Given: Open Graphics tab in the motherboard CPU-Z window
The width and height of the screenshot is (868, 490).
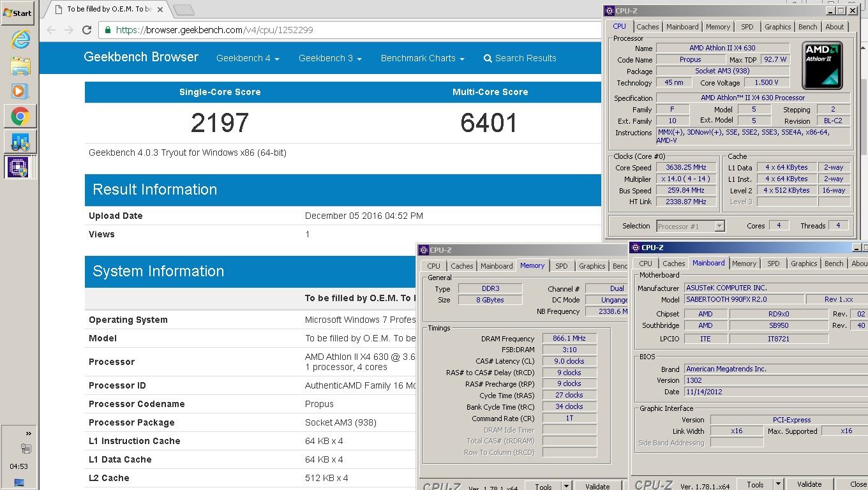Looking at the screenshot, I should [804, 264].
